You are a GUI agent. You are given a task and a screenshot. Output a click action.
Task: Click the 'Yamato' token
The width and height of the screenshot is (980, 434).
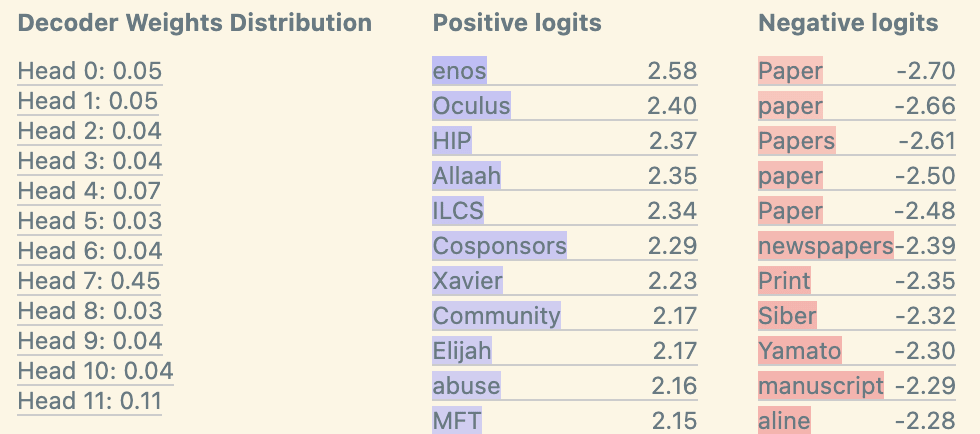click(800, 351)
